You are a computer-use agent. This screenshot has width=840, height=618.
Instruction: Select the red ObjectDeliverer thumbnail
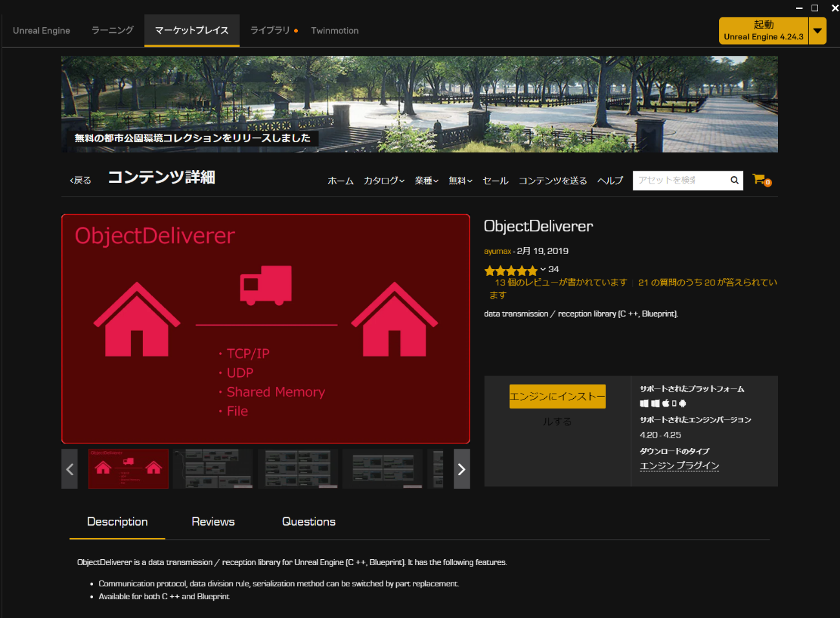(x=128, y=469)
